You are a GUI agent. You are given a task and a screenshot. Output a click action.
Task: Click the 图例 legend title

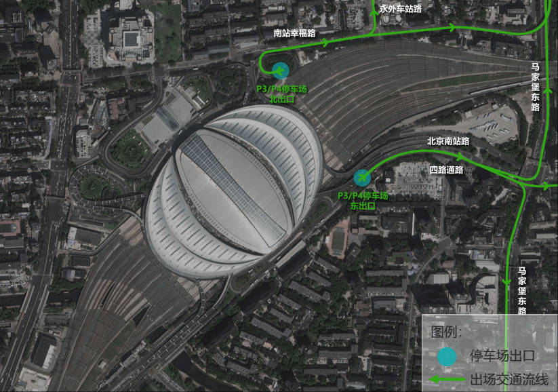pyautogui.click(x=446, y=332)
